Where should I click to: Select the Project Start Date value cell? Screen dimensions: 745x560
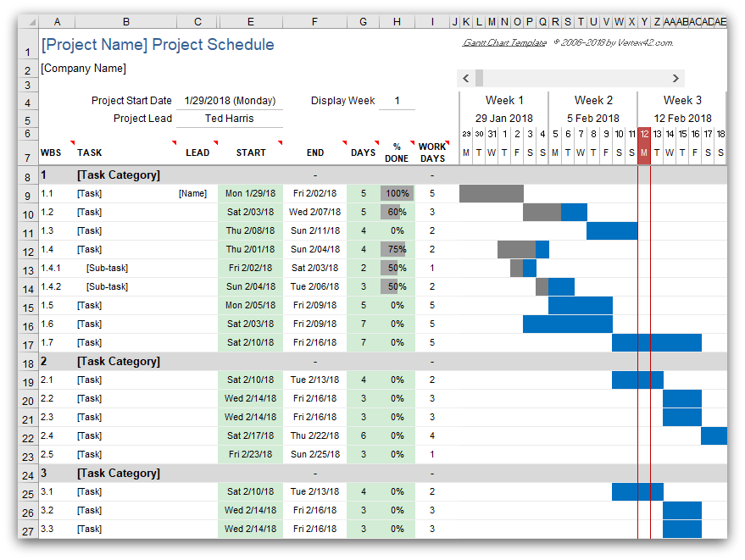tap(230, 101)
